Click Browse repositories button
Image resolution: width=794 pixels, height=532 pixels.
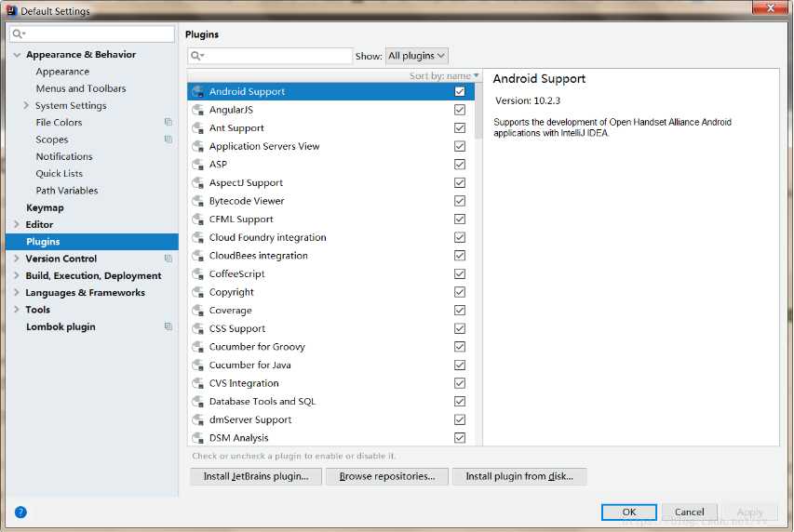point(387,476)
